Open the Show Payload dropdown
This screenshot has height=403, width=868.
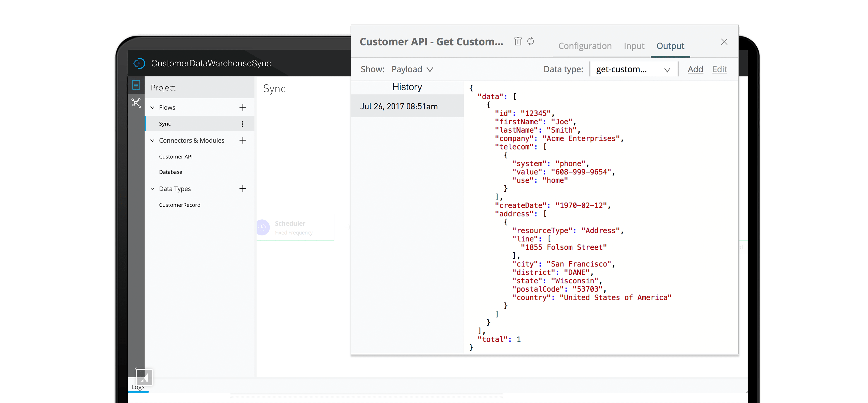click(x=412, y=69)
